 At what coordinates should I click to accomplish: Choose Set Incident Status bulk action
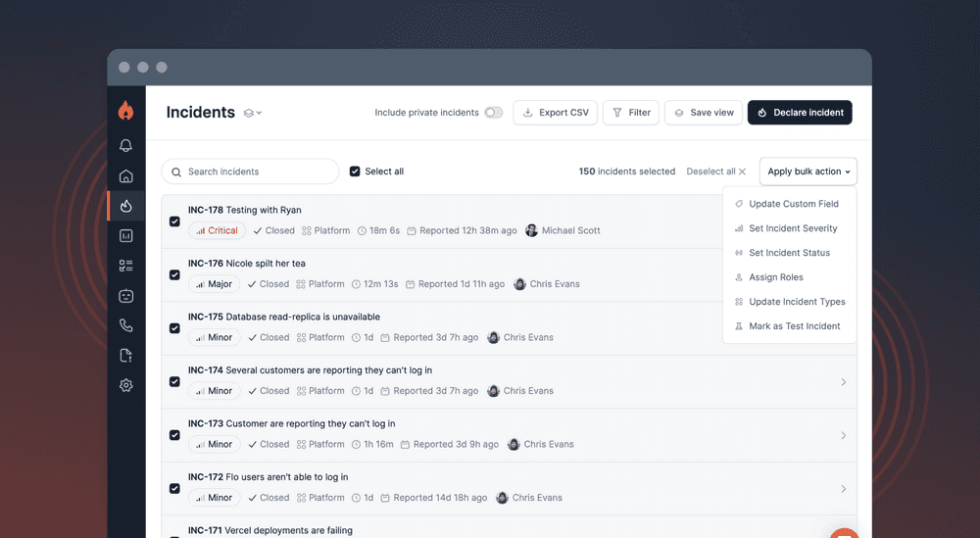tap(789, 253)
